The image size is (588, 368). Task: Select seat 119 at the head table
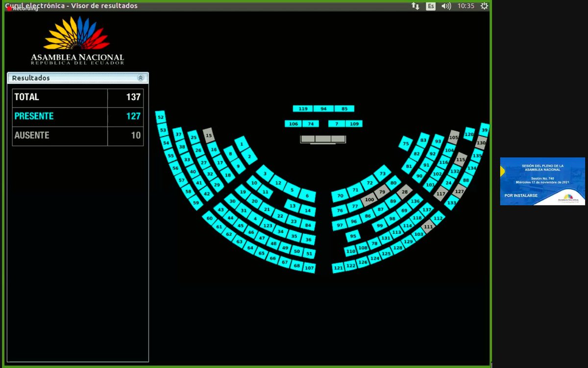(x=303, y=108)
